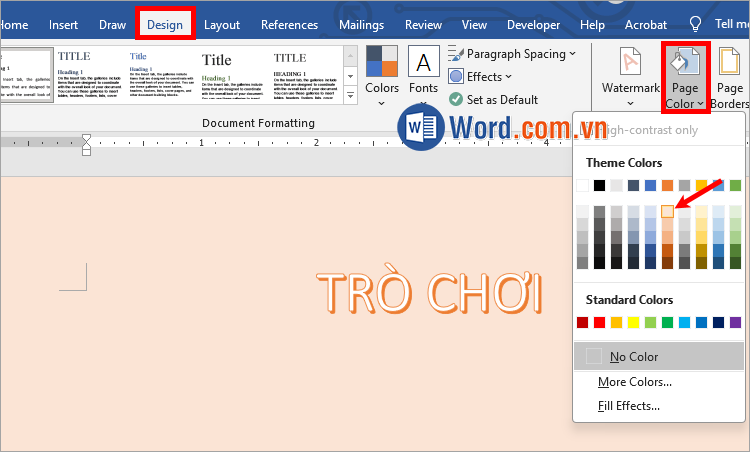
Task: Select the highlighted Orange Lighter 80% swatch
Action: 667,211
